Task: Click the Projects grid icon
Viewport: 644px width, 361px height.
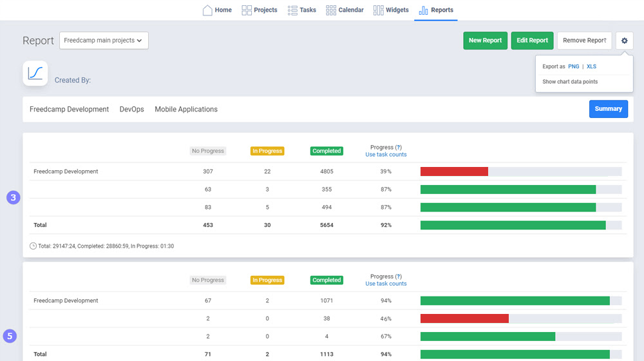Action: coord(247,10)
